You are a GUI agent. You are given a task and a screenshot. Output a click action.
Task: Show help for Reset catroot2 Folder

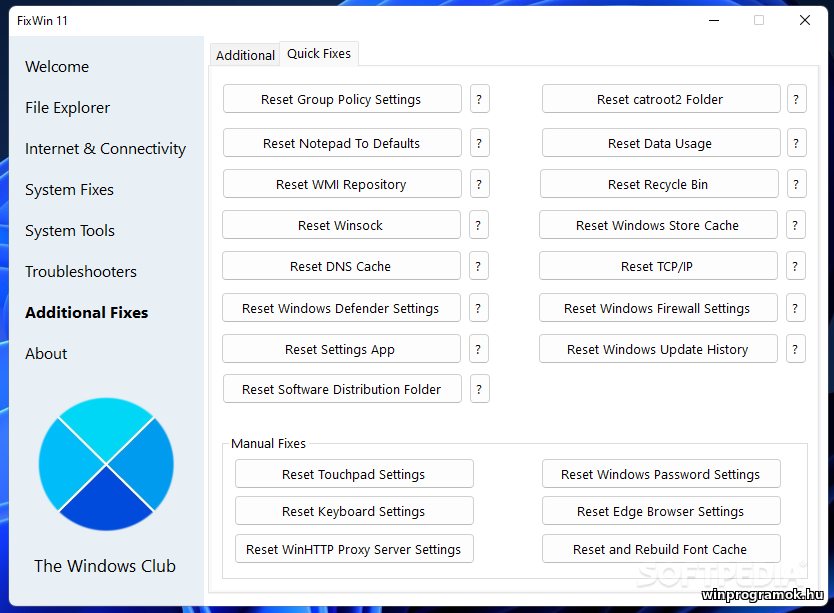pyautogui.click(x=797, y=99)
